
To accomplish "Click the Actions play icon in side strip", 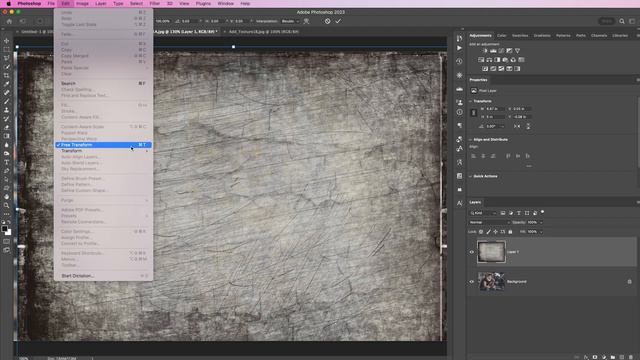I will click(460, 48).
